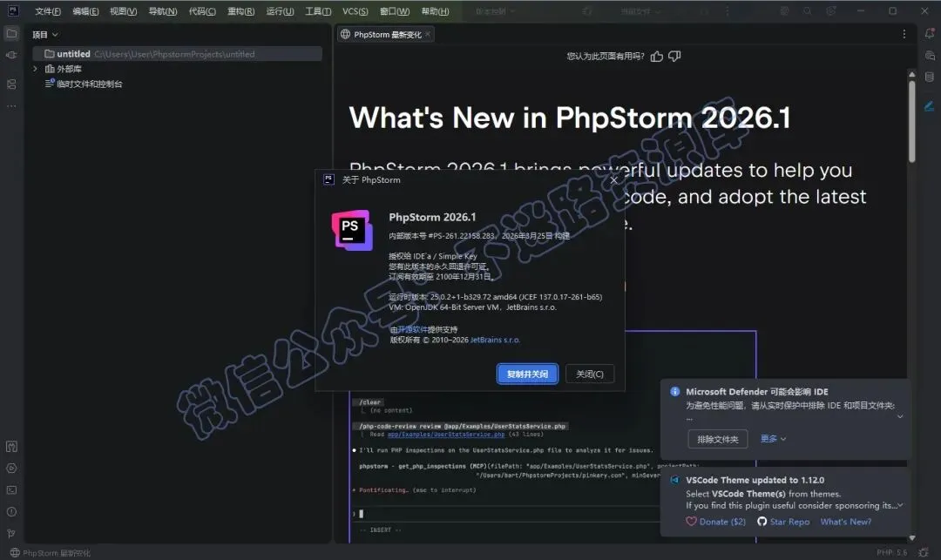The width and height of the screenshot is (941, 560).
Task: Close the PhpStorm 最新变化 tab
Action: (x=427, y=34)
